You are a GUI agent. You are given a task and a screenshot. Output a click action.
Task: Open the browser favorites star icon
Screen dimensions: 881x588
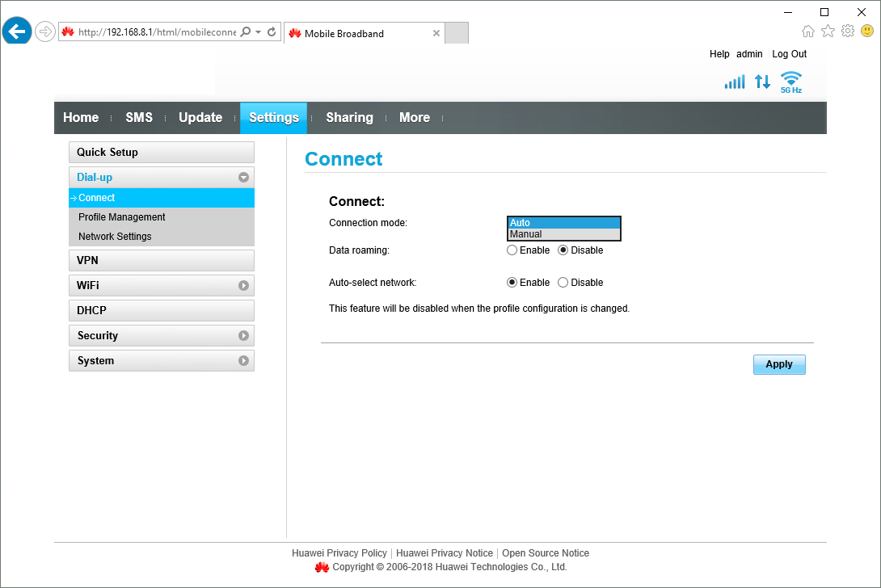pyautogui.click(x=828, y=31)
